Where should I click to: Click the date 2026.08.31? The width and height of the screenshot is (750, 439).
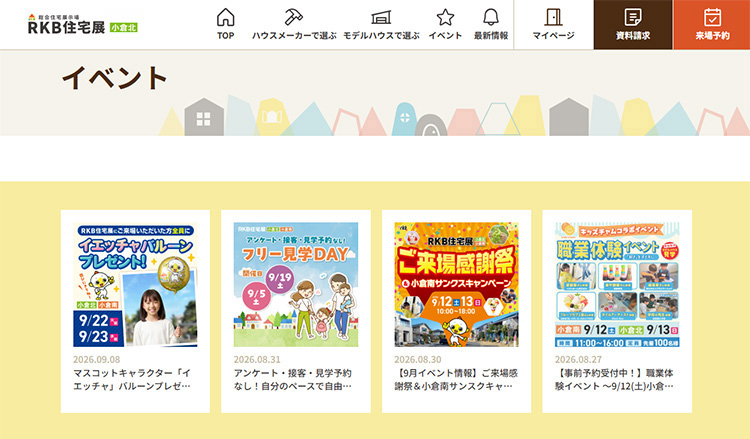tap(257, 360)
